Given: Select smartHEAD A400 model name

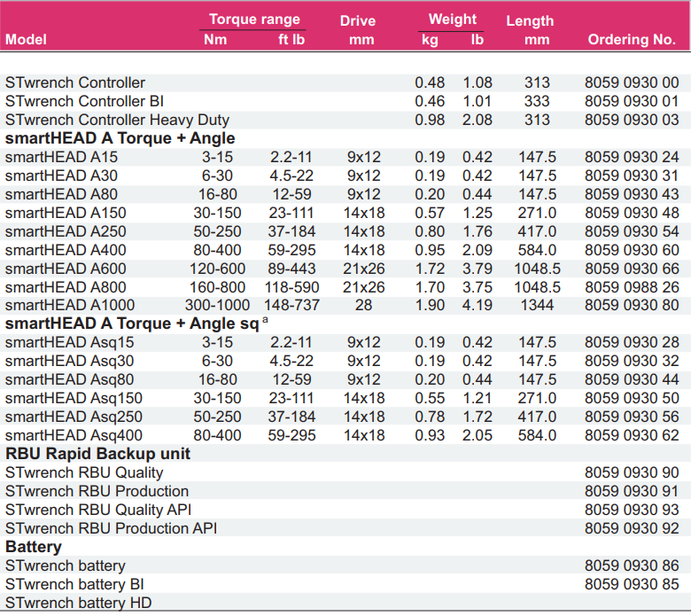Looking at the screenshot, I should click(66, 250).
